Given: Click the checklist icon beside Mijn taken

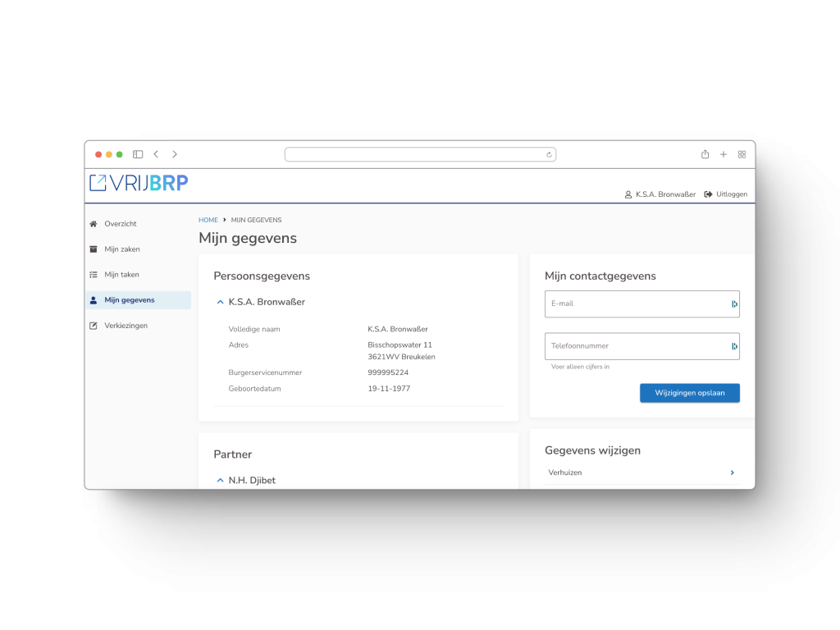Looking at the screenshot, I should pos(94,275).
